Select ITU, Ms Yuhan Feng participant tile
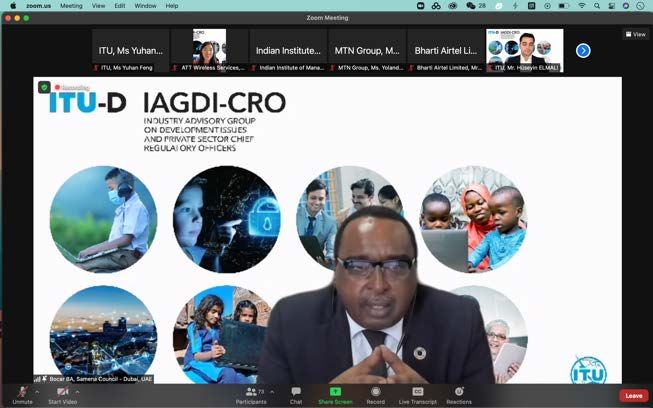The height and width of the screenshot is (408, 653). pyautogui.click(x=131, y=50)
